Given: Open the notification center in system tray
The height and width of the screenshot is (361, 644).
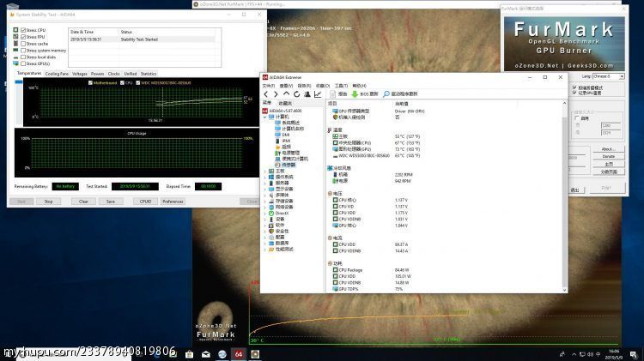Looking at the screenshot, I should coord(634,354).
